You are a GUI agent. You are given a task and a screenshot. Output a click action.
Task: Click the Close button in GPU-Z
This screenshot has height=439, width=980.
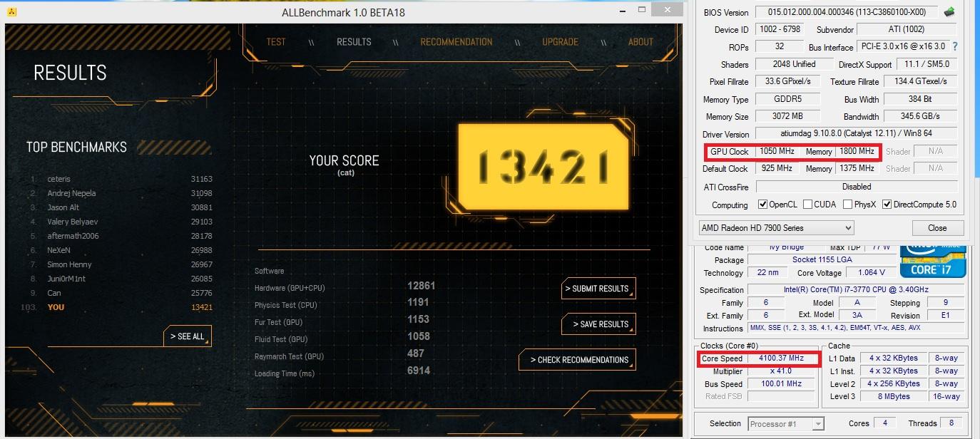click(937, 228)
